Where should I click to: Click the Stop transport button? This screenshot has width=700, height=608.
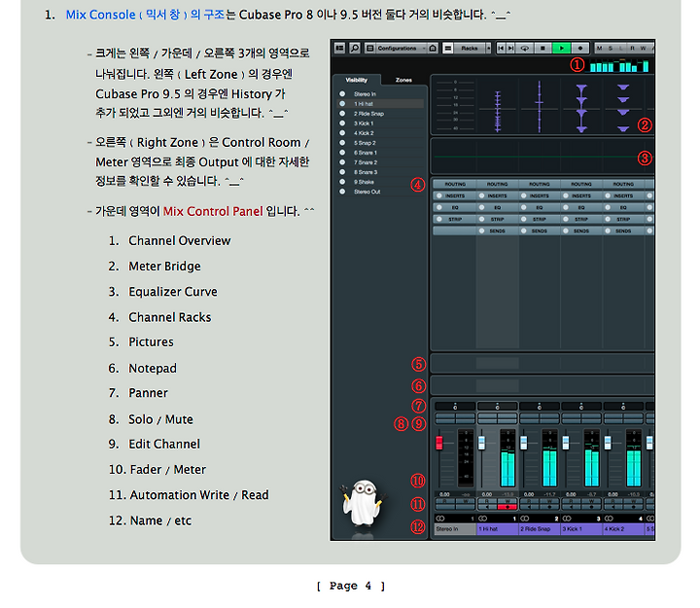coord(542,49)
